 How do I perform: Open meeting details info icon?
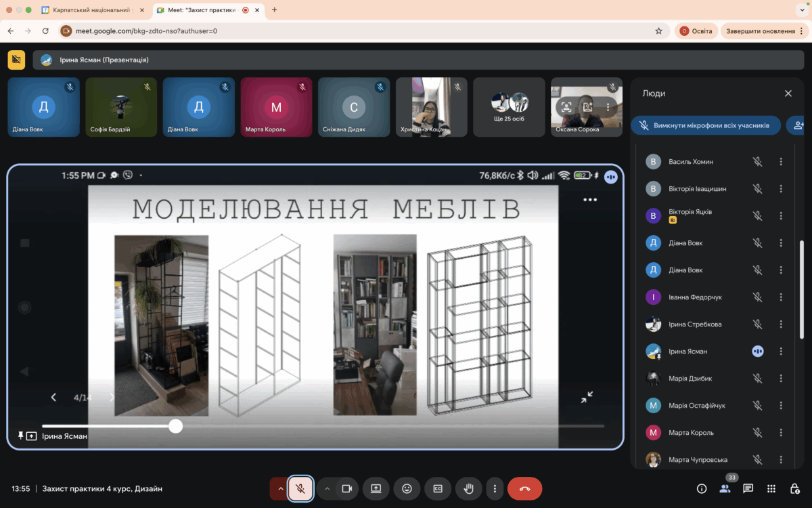[702, 488]
